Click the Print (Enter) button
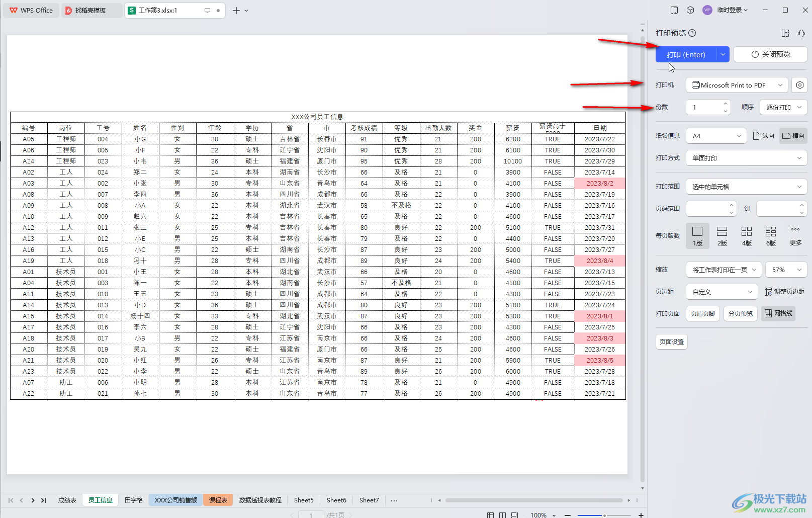The image size is (812, 518). [686, 54]
